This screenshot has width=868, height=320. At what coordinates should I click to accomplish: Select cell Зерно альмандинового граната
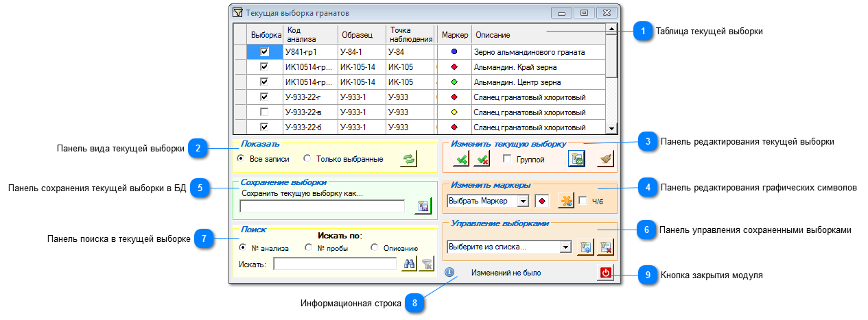(539, 51)
